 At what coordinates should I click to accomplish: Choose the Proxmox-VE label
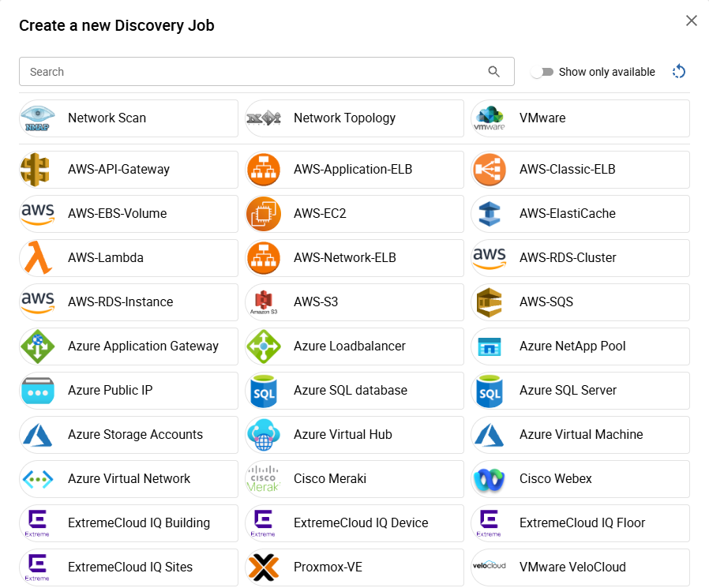click(328, 567)
